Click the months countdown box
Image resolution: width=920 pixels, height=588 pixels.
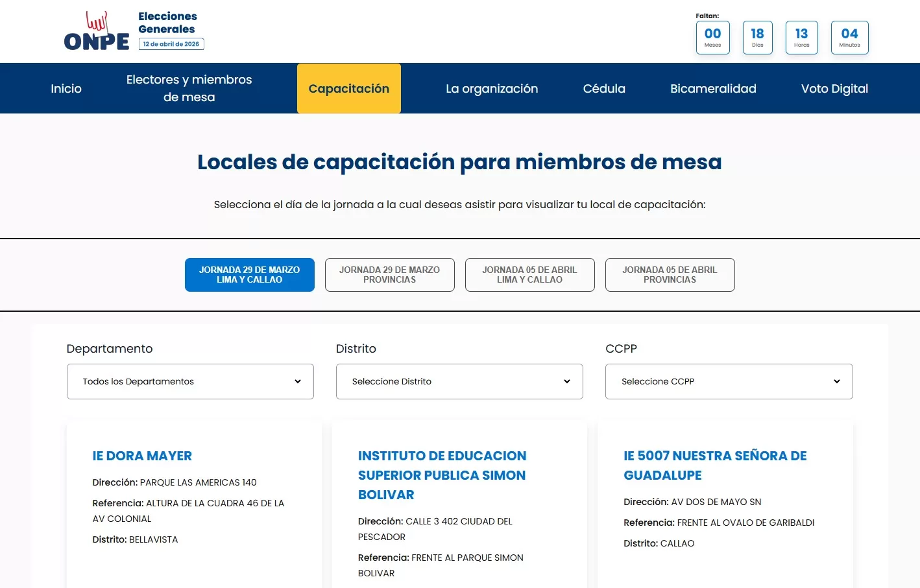[x=712, y=38]
